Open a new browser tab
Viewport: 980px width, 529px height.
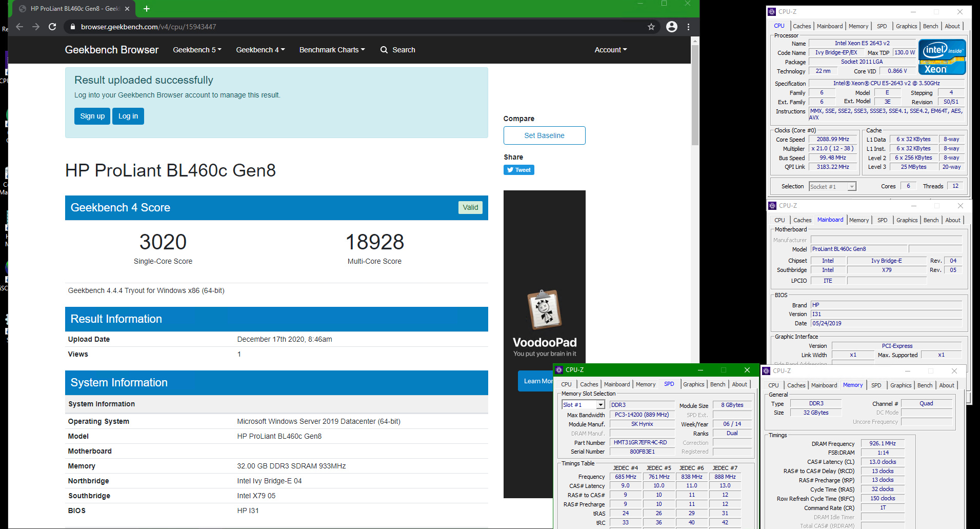(x=147, y=9)
